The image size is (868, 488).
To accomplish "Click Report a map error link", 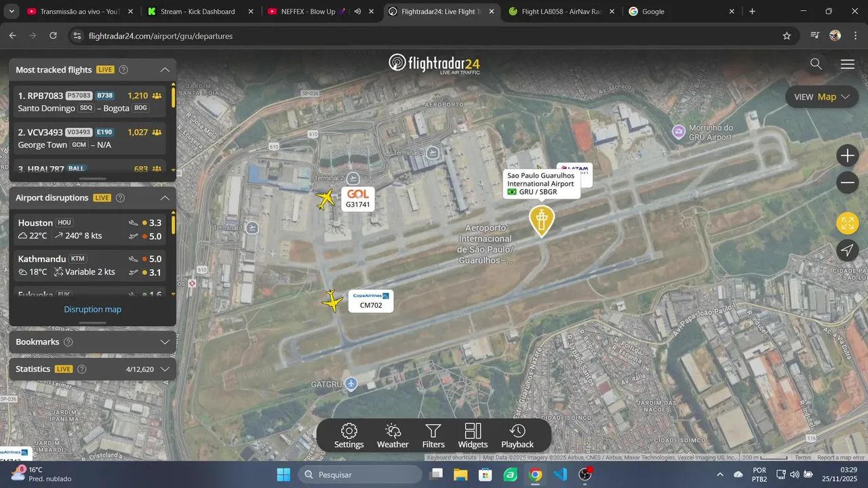I will click(841, 457).
